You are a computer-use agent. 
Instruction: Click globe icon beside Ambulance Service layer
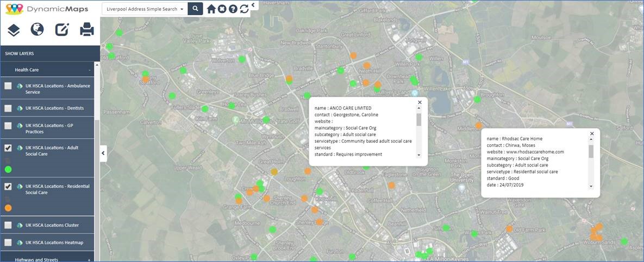click(x=20, y=86)
